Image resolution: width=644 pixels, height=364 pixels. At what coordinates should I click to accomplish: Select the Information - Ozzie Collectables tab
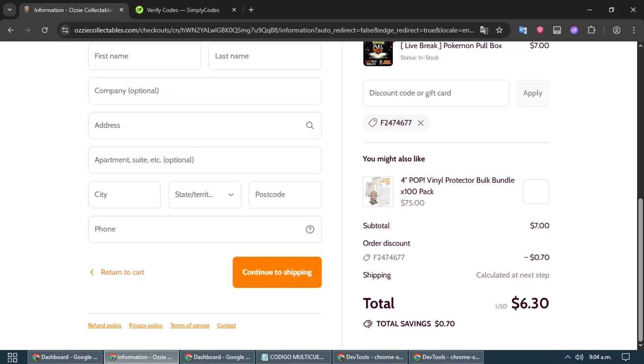(73, 10)
